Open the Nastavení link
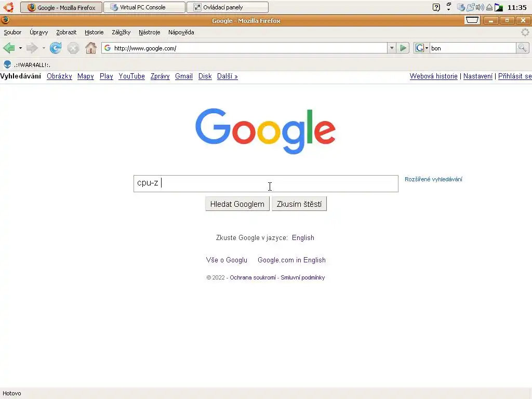 478,76
